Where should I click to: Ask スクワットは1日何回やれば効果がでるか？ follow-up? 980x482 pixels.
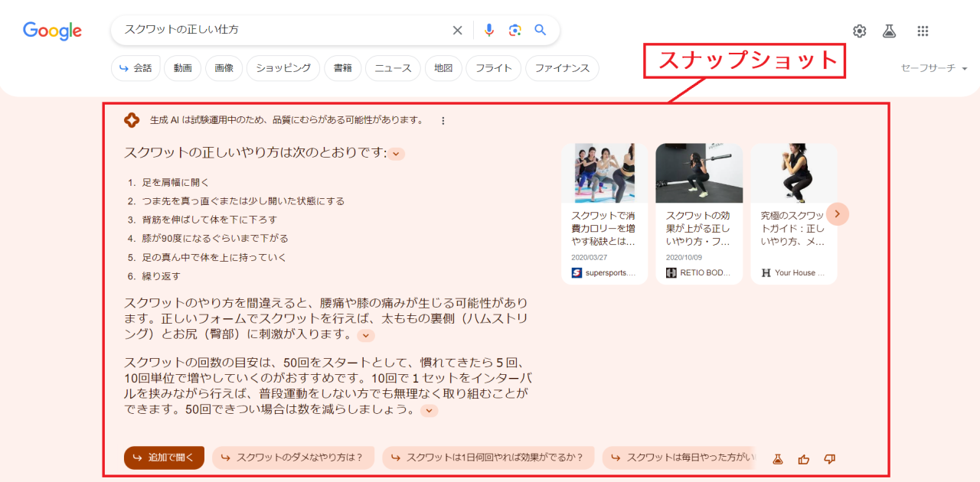488,458
